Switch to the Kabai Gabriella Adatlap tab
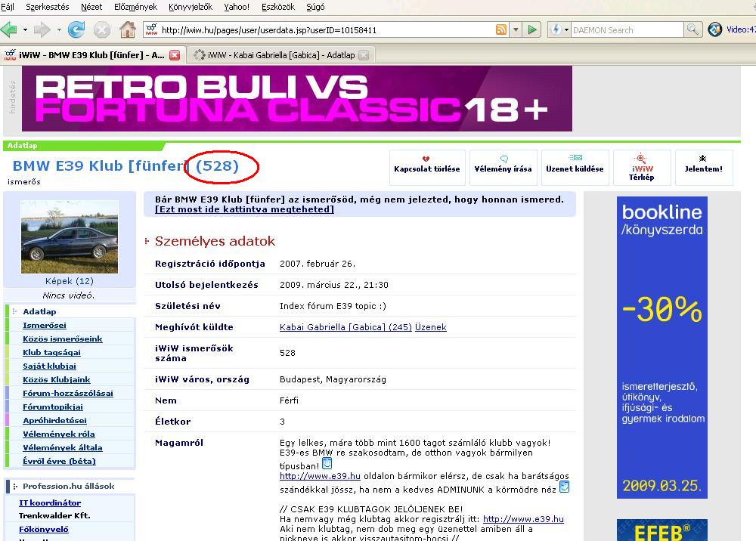 click(281, 55)
